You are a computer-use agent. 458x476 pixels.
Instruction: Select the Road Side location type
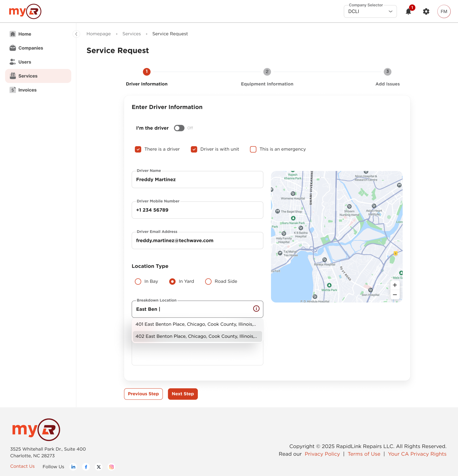tap(208, 282)
